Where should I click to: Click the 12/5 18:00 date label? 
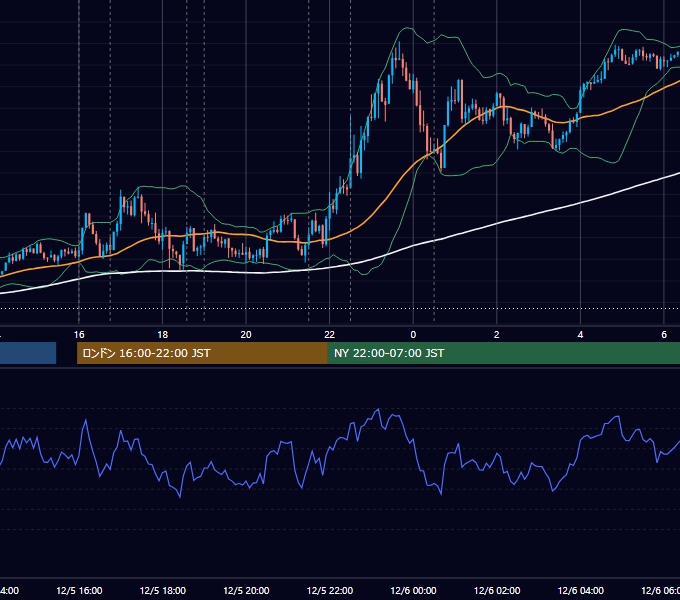pos(163,591)
